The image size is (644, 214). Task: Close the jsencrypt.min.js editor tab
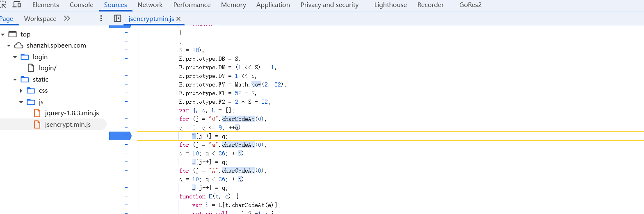coord(178,19)
